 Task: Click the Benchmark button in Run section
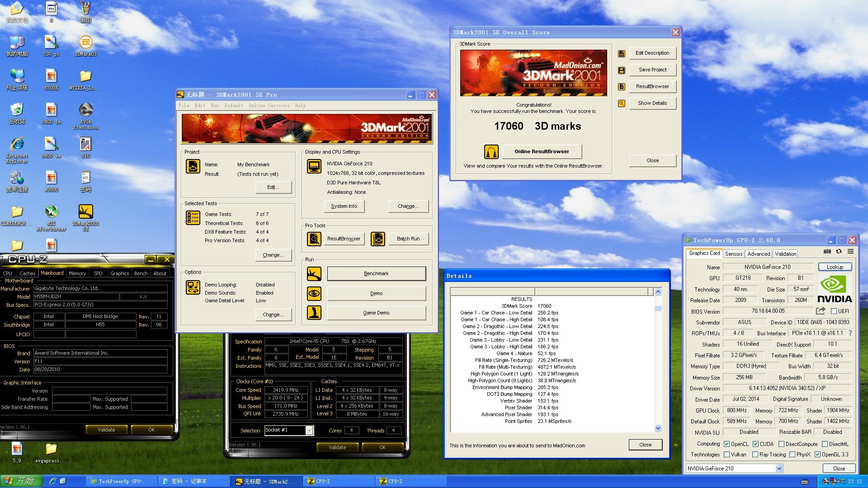pyautogui.click(x=376, y=274)
